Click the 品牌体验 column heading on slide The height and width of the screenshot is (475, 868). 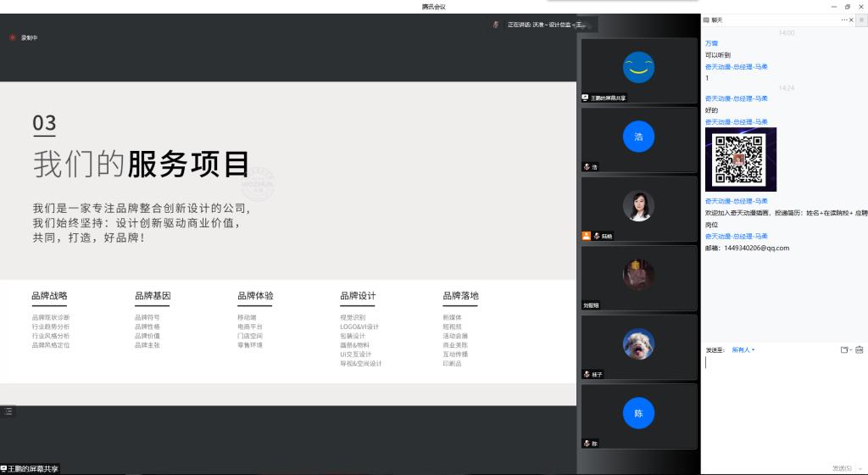(255, 296)
